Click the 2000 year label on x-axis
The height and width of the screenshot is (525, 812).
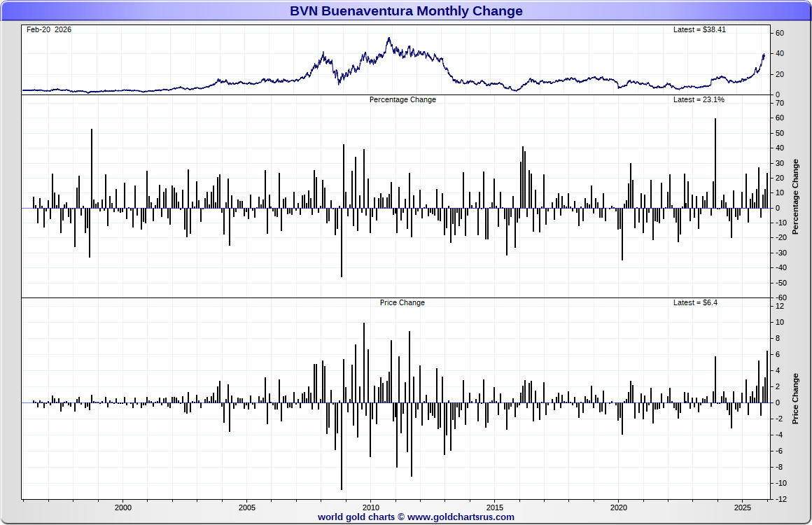[x=123, y=507]
